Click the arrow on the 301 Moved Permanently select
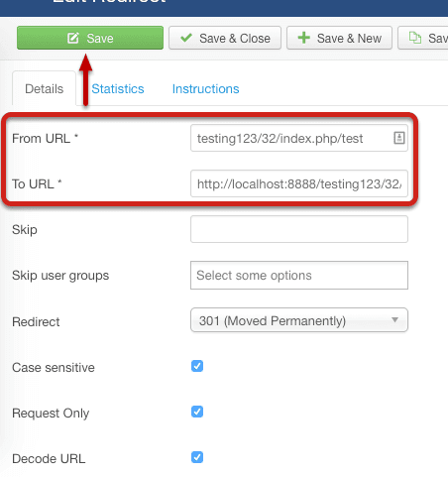This screenshot has height=477, width=448. click(394, 319)
